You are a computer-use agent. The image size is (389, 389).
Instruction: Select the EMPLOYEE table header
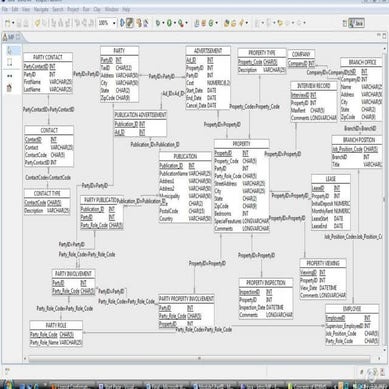[352, 309]
